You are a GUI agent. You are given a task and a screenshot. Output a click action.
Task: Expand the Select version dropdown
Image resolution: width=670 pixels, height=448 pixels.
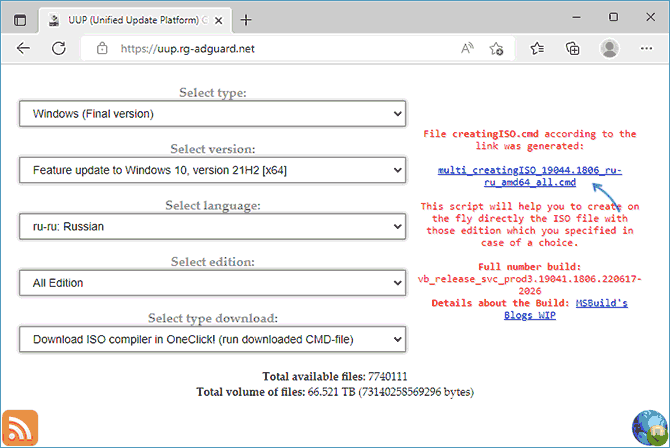click(212, 170)
